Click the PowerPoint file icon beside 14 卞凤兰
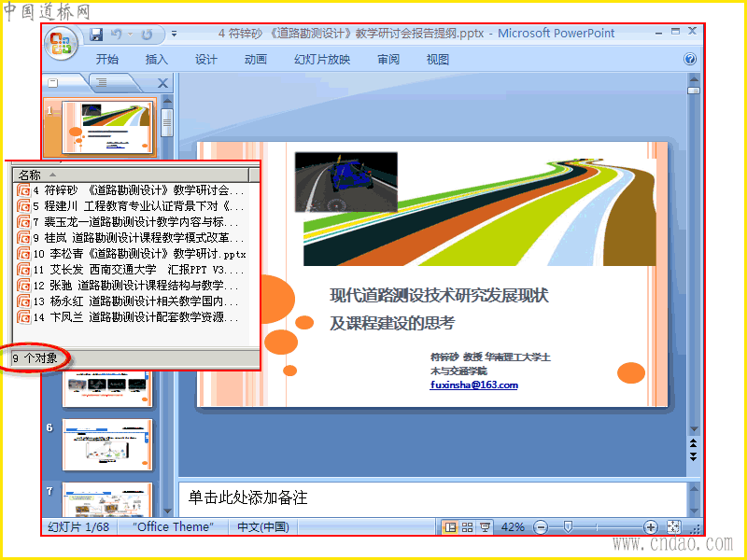 [23, 316]
